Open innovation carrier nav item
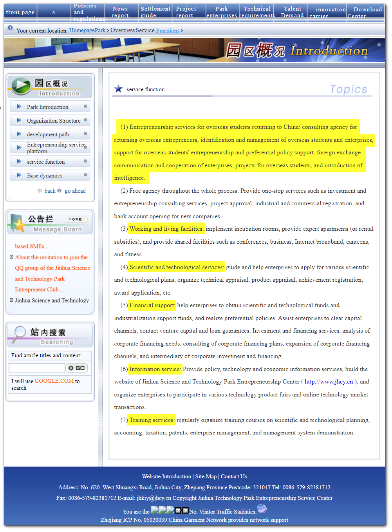Screen dimensions: 392x532 [327, 13]
